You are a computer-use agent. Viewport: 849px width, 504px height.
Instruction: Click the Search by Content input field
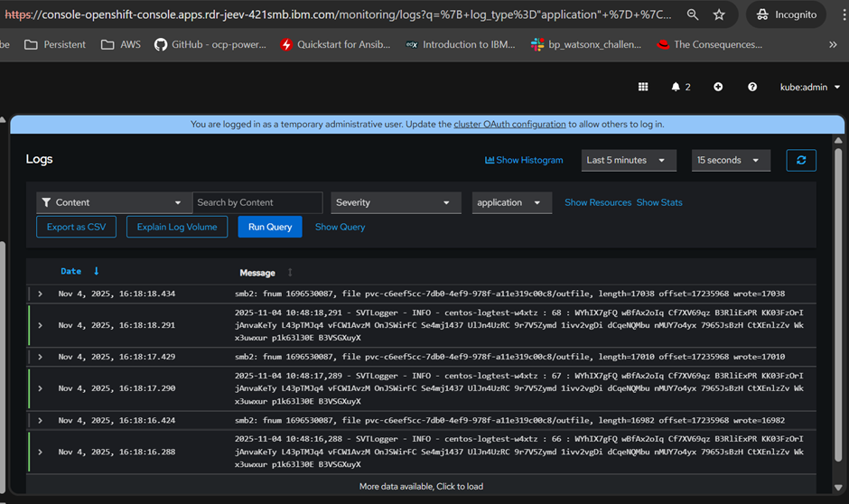257,202
